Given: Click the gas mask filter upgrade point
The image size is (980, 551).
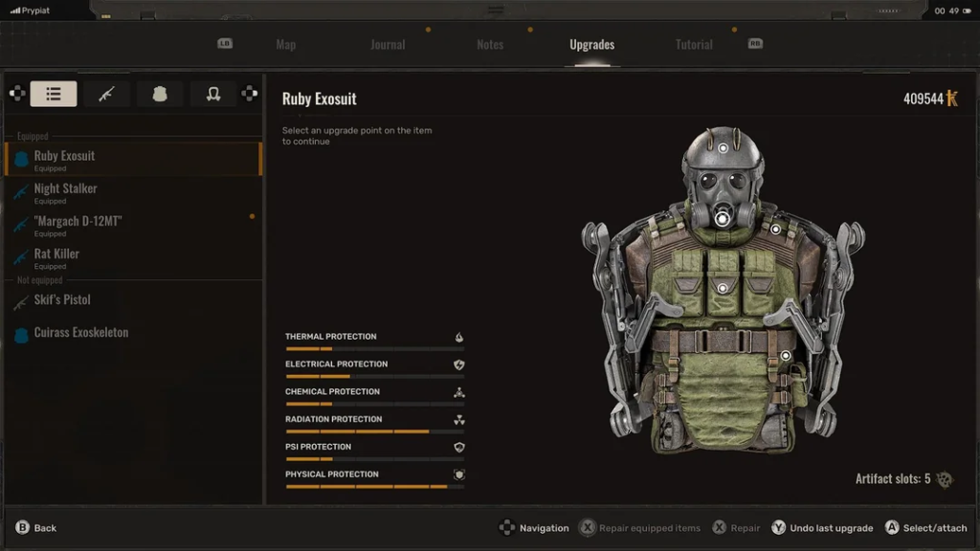Looking at the screenshot, I should click(x=722, y=219).
